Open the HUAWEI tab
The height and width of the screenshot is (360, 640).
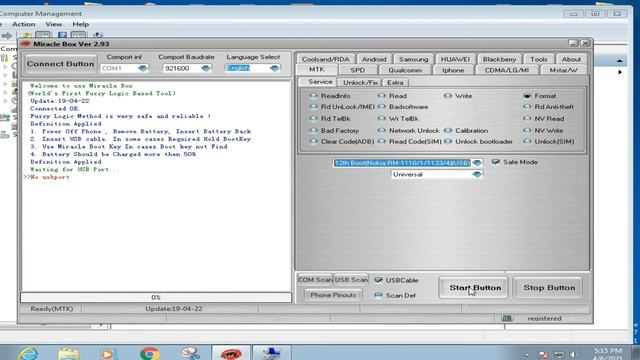pyautogui.click(x=455, y=59)
